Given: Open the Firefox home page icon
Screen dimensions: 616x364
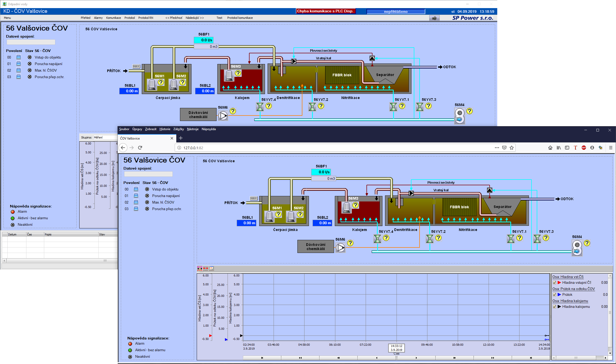Looking at the screenshot, I should pyautogui.click(x=550, y=148).
